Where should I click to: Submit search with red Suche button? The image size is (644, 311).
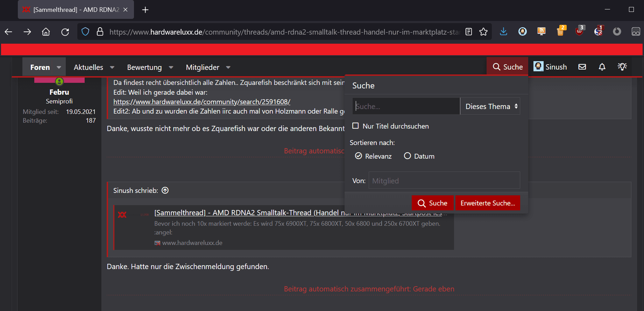pyautogui.click(x=433, y=203)
